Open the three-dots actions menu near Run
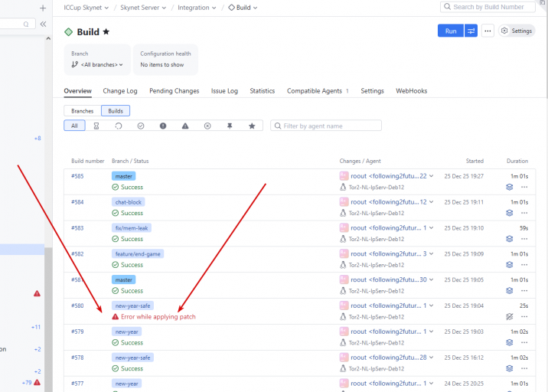 tap(488, 31)
